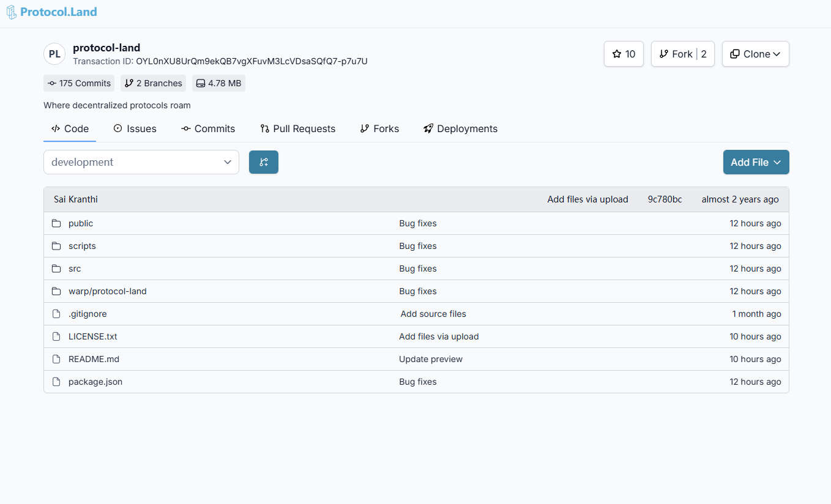Image resolution: width=831 pixels, height=504 pixels.
Task: Expand the Clone dropdown
Action: click(x=755, y=54)
